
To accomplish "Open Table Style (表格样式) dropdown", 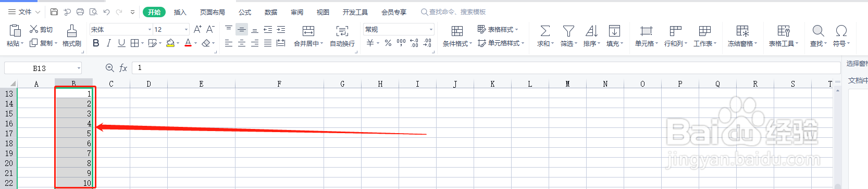I will click(x=498, y=29).
